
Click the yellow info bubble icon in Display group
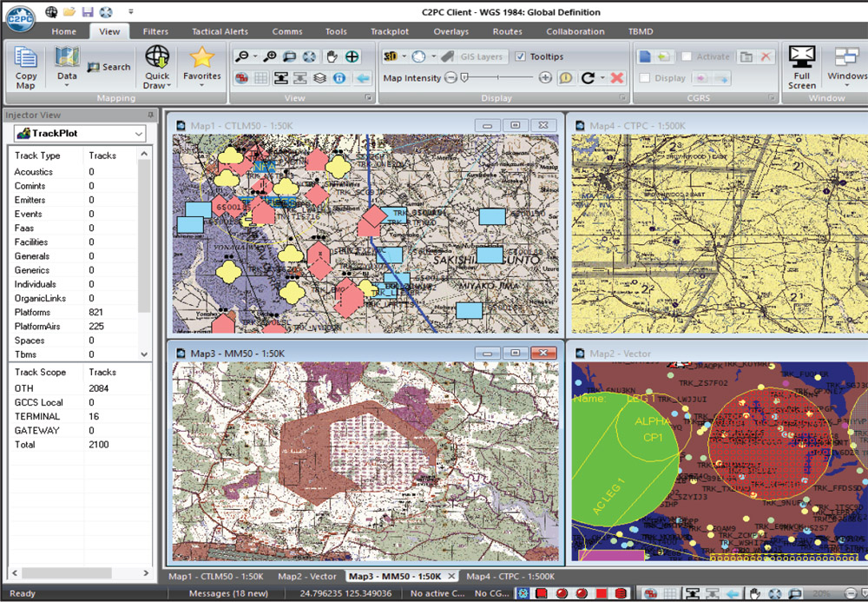pyautogui.click(x=566, y=78)
